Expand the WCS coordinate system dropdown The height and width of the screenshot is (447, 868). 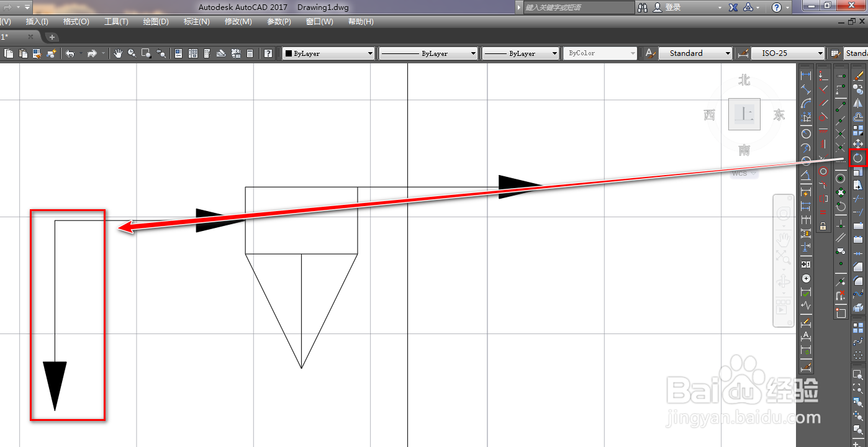[744, 173]
